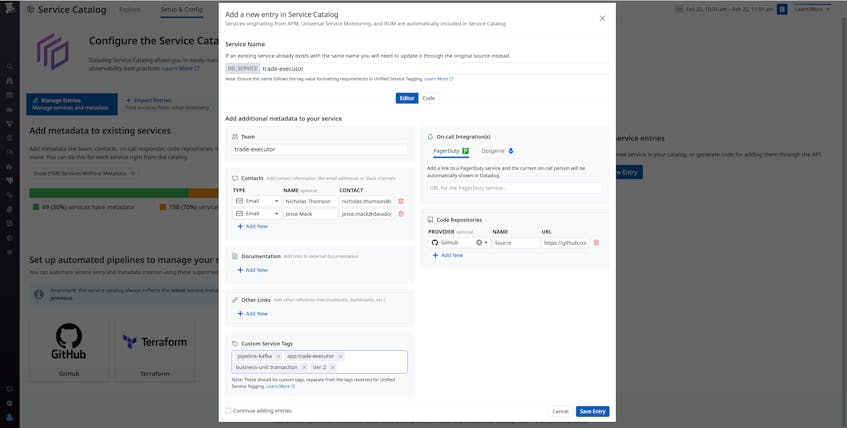This screenshot has width=847, height=428.
Task: Click the Datadog logo in the sidebar
Action: (x=9, y=9)
